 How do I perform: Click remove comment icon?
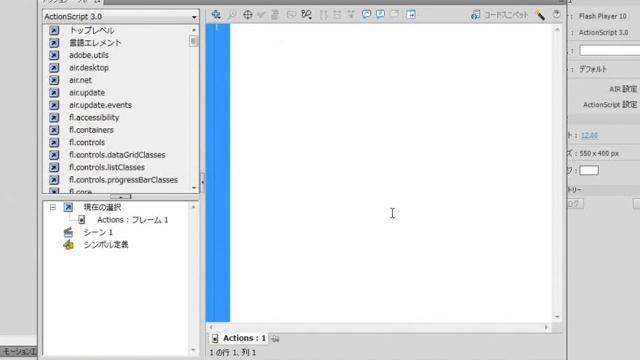point(394,15)
